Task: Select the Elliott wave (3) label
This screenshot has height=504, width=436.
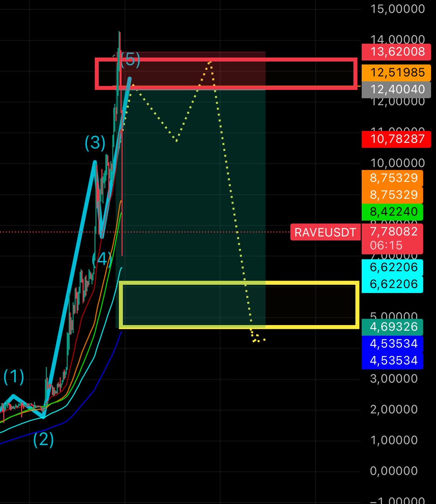Action: tap(95, 143)
